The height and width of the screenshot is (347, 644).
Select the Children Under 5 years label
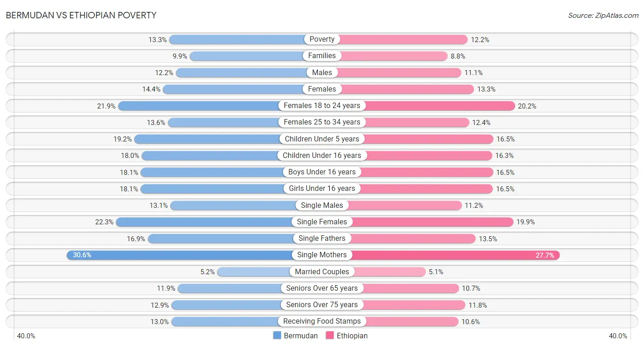coord(322,139)
